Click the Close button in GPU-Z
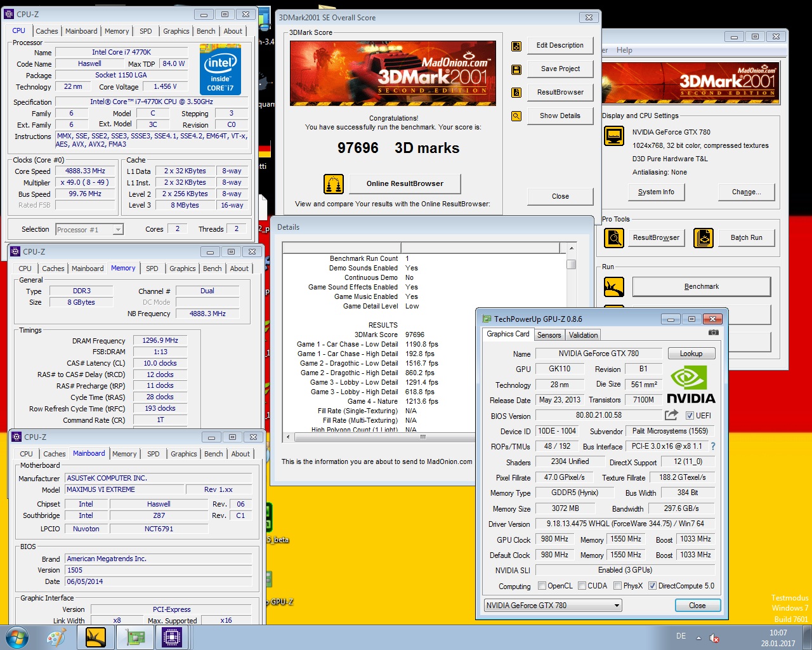This screenshot has height=650, width=812. coord(697,606)
